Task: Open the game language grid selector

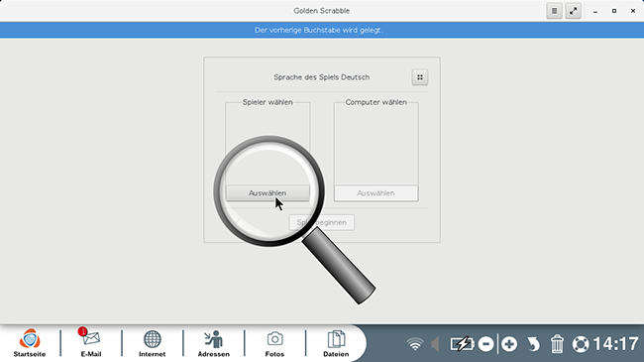Action: point(420,77)
